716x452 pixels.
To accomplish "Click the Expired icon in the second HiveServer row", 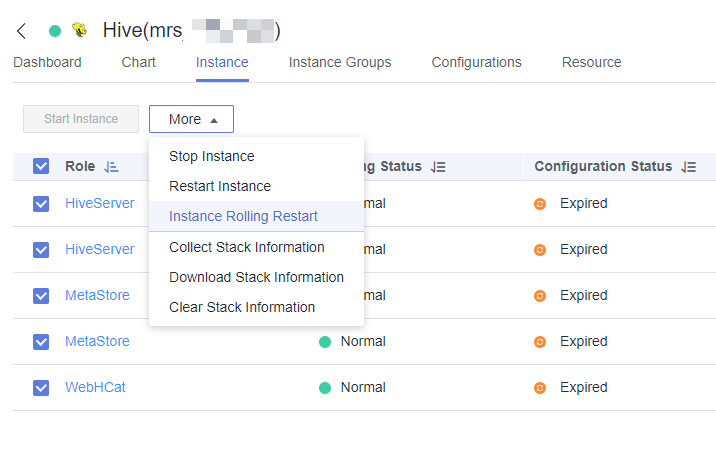I will click(x=540, y=250).
